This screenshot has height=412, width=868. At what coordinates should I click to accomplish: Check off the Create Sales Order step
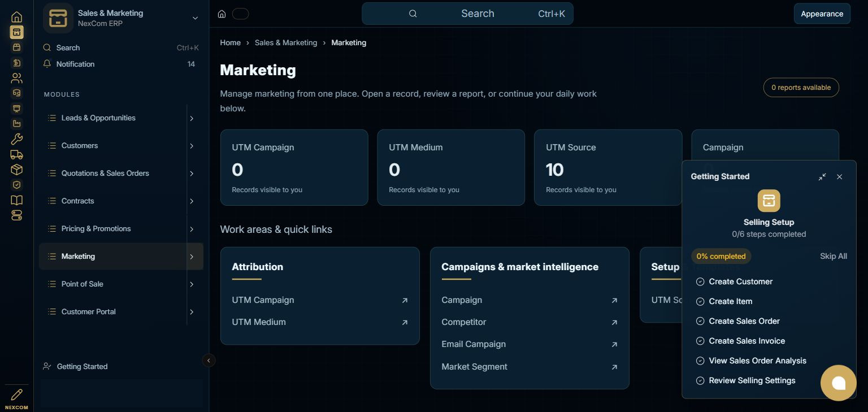[700, 321]
